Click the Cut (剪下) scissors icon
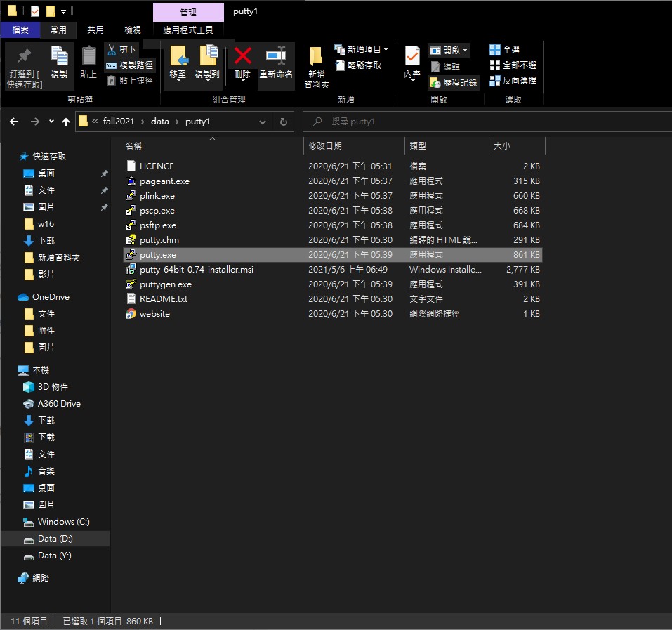672x630 pixels. tap(112, 50)
